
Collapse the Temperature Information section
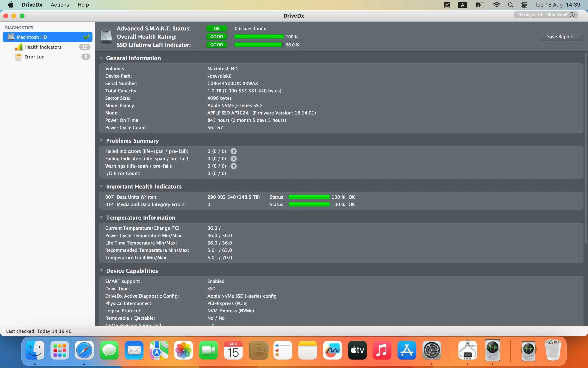pos(101,218)
